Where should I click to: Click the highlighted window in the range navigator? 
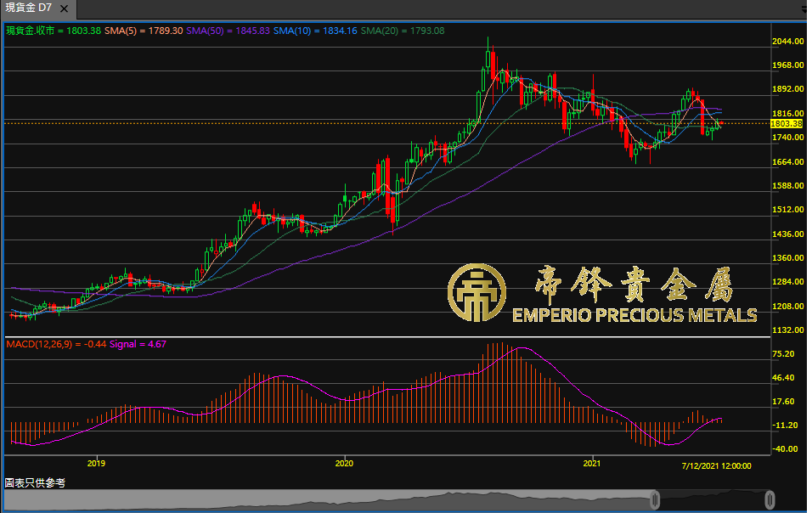point(712,499)
